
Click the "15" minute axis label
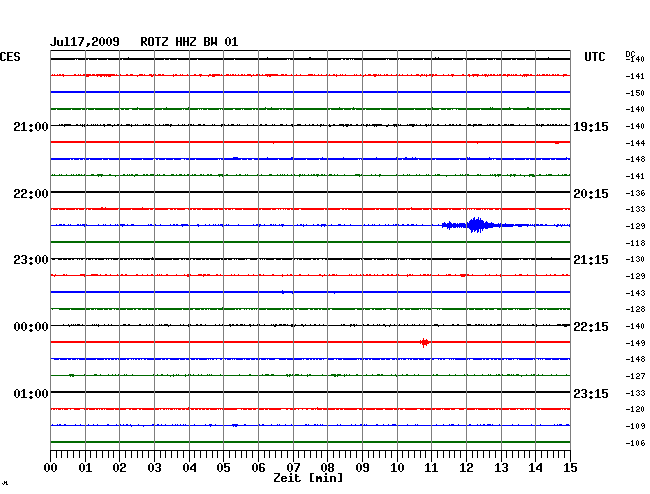[570, 468]
